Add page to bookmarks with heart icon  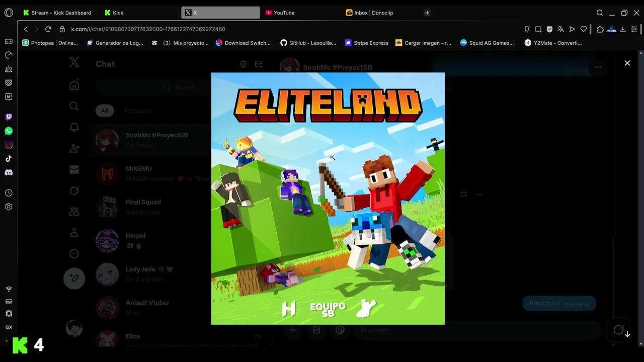pos(584,29)
